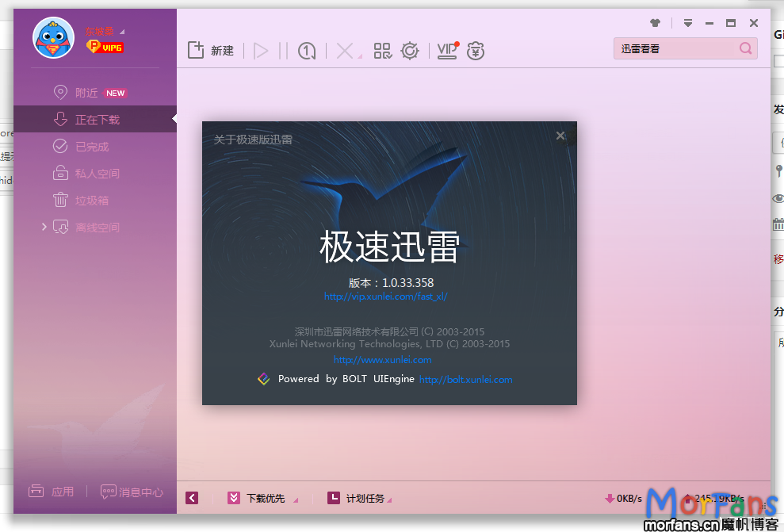Click the 垃圾箱 trash can icon
784x532 pixels.
(x=60, y=200)
